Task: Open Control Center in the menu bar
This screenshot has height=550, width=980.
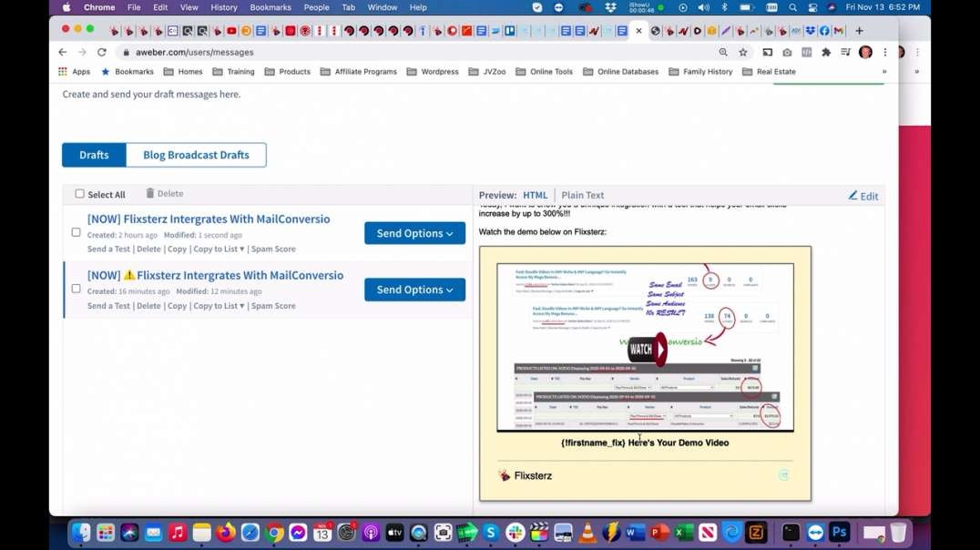Action: pos(812,7)
